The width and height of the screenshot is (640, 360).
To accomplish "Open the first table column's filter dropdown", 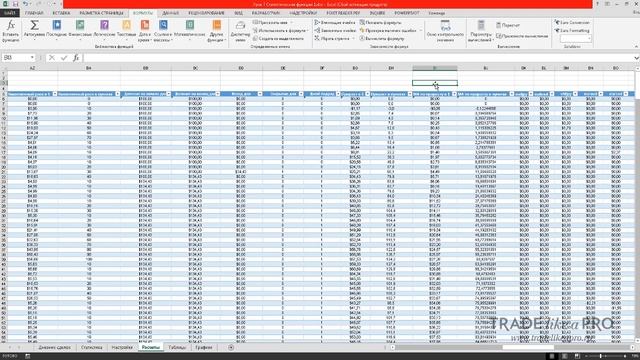I will pos(55,94).
